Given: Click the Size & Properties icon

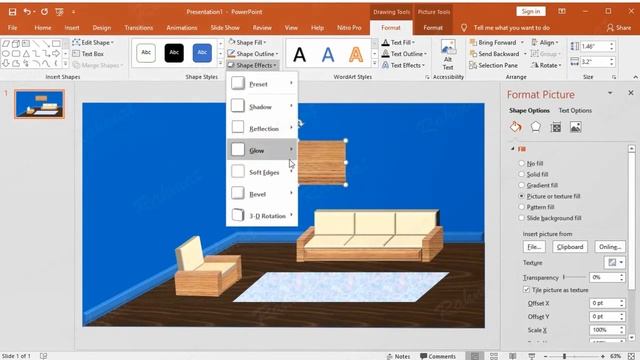Looking at the screenshot, I should pyautogui.click(x=556, y=127).
